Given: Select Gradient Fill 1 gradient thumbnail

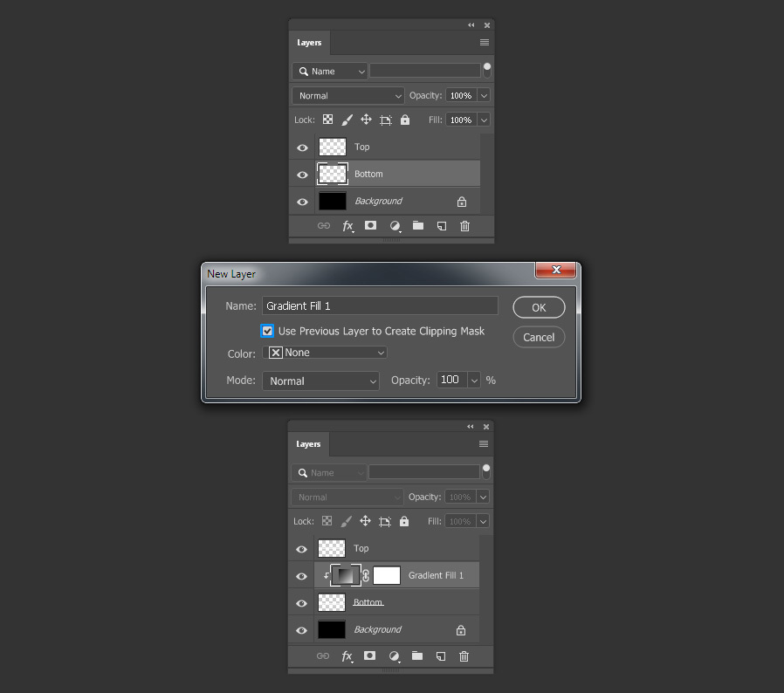Looking at the screenshot, I should (345, 575).
